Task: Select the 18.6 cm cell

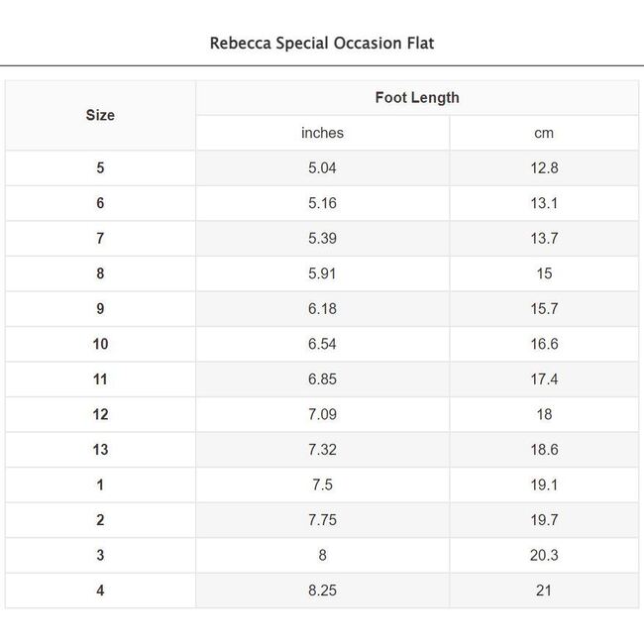Action: point(544,450)
